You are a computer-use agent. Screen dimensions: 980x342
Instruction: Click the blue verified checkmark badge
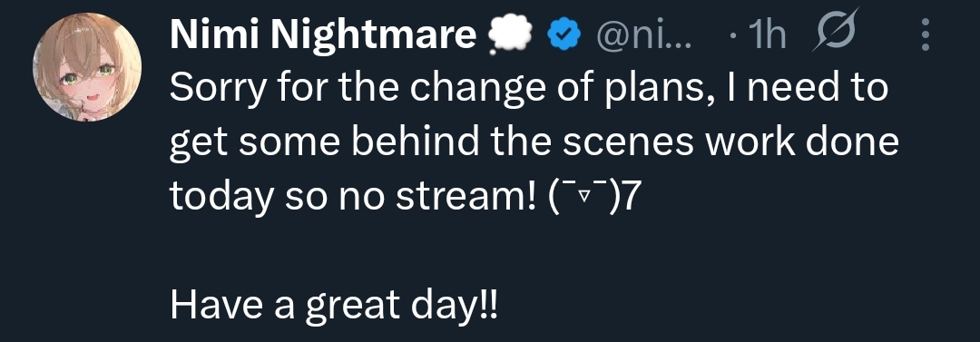coord(565,36)
